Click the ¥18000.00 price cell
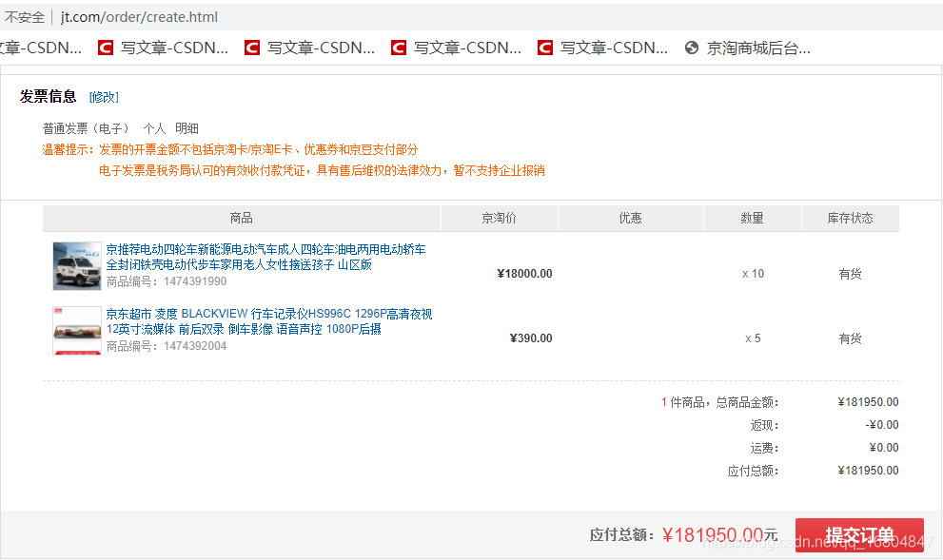943x560 pixels. [x=524, y=274]
